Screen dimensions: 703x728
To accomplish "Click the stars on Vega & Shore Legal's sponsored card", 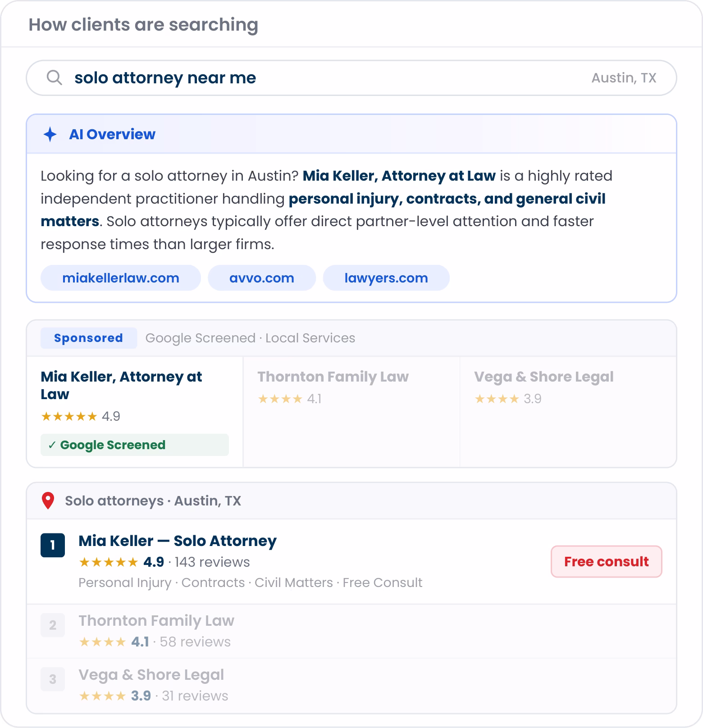I will point(497,399).
